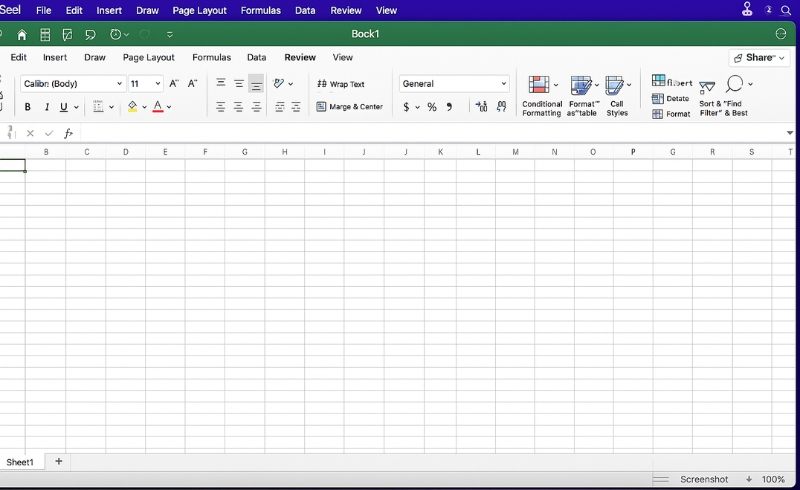Click Spotlight search icon in menu bar
800x490 pixels.
[x=786, y=10]
